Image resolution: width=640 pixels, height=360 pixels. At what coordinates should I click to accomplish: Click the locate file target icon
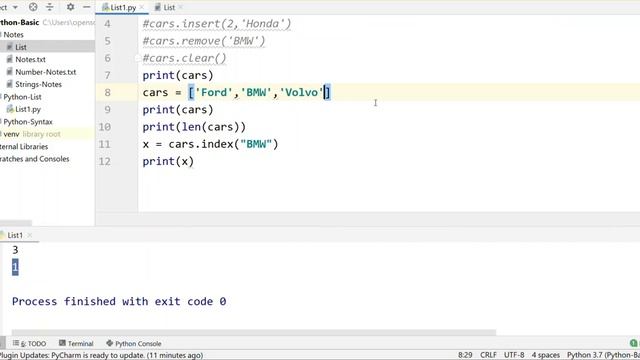[33, 7]
